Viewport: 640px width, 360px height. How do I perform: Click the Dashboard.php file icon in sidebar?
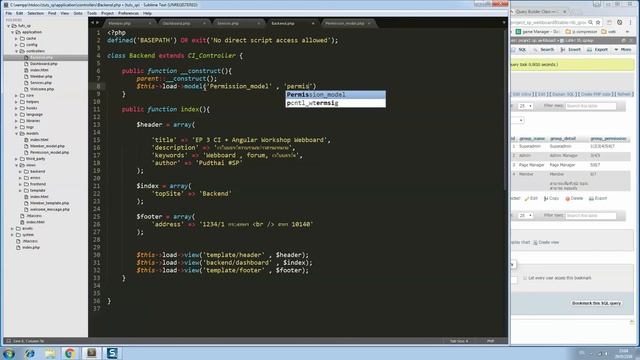pos(27,64)
